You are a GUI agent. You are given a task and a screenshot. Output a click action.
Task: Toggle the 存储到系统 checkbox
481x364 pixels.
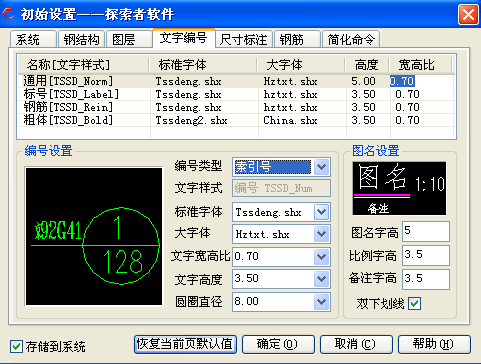tap(16, 346)
